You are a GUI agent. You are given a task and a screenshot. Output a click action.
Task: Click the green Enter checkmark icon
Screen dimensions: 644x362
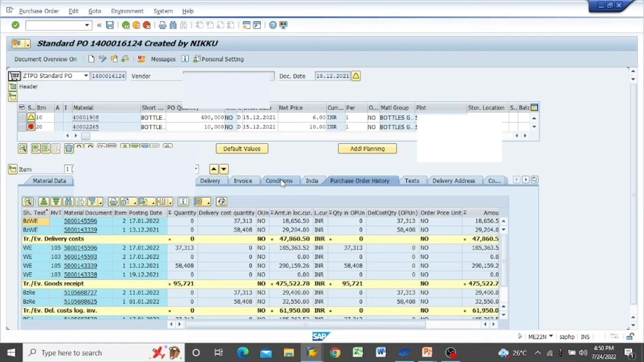coord(15,25)
